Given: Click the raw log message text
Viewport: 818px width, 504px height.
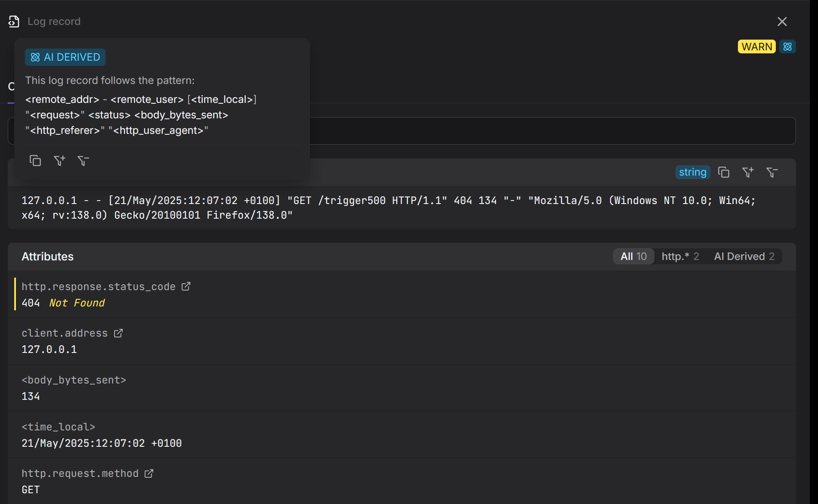Looking at the screenshot, I should [387, 207].
